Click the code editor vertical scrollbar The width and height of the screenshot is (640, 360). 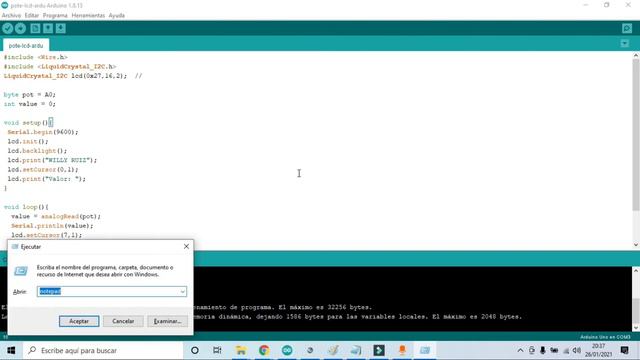tap(636, 135)
